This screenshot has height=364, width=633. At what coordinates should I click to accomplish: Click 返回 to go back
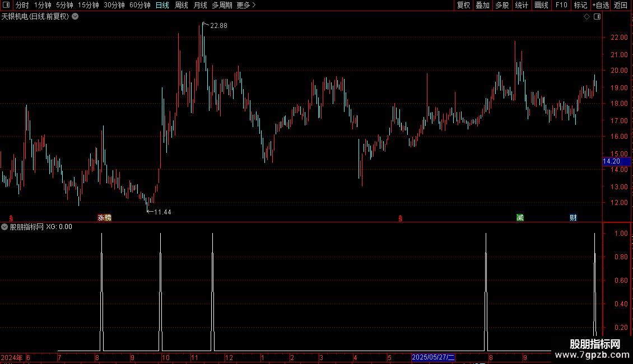point(621,5)
